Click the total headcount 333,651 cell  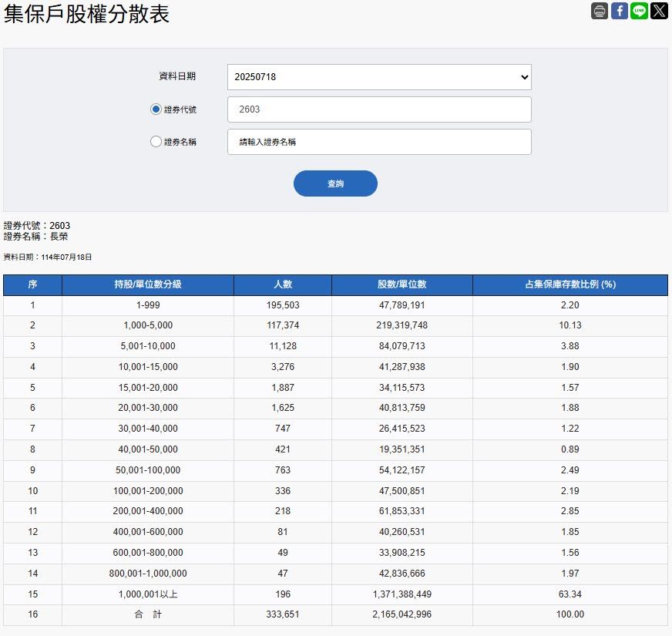pyautogui.click(x=283, y=614)
